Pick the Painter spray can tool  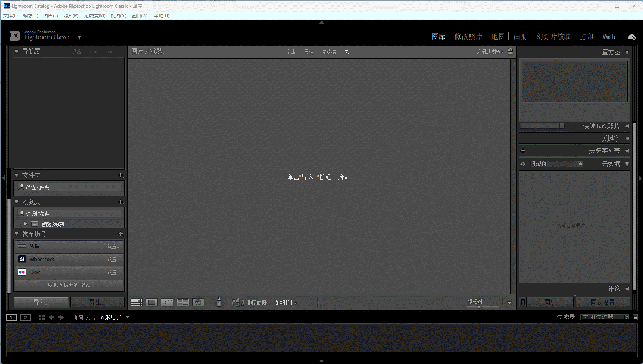click(x=219, y=302)
